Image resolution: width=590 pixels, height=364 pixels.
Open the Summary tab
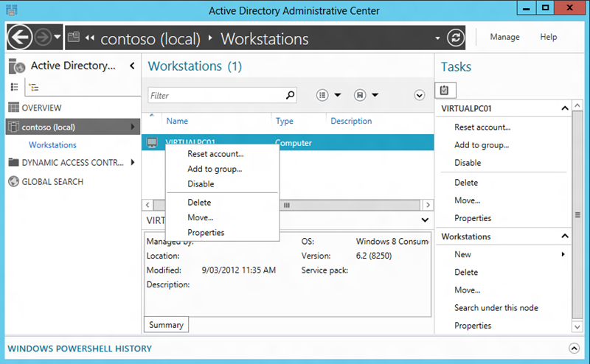tap(166, 325)
